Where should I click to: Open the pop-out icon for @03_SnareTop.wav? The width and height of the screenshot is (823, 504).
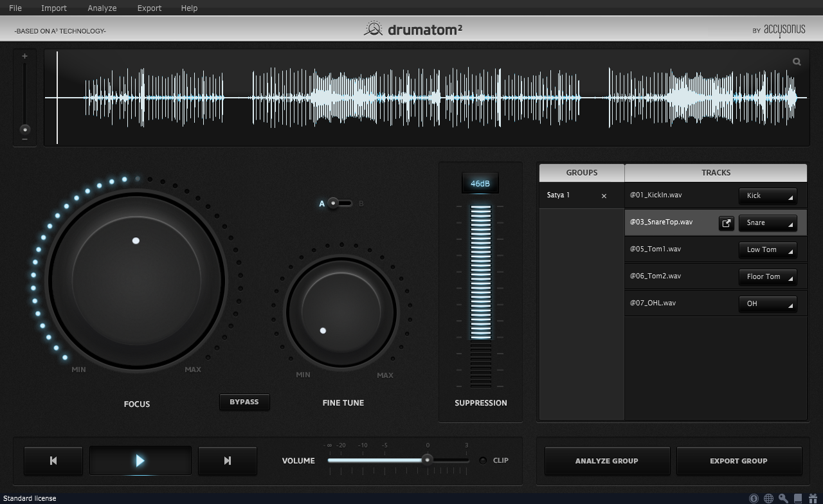[727, 223]
